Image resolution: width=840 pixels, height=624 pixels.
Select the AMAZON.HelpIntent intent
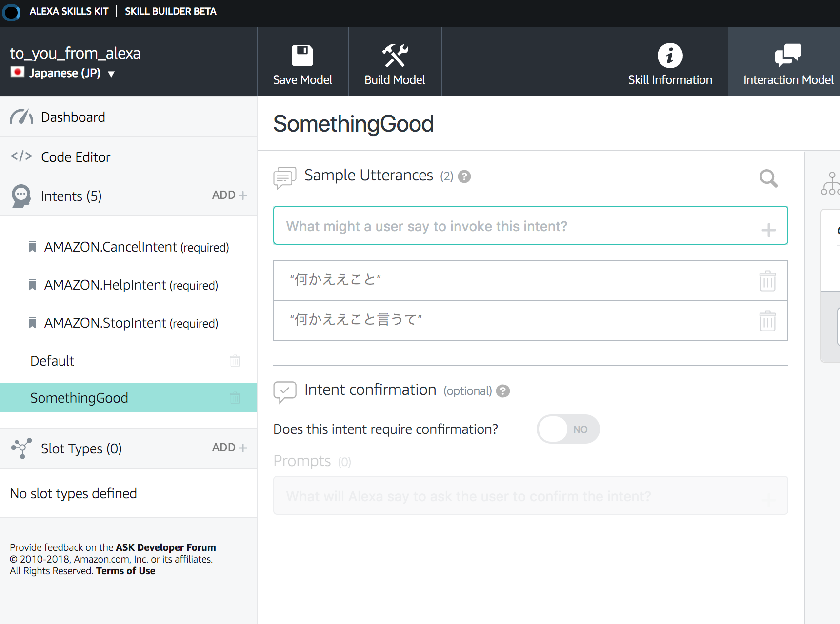coord(131,285)
